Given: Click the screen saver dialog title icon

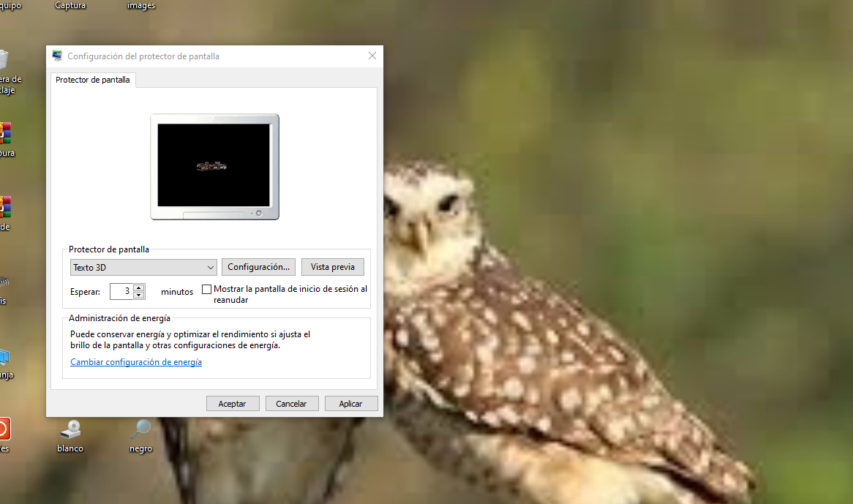Looking at the screenshot, I should (x=57, y=56).
